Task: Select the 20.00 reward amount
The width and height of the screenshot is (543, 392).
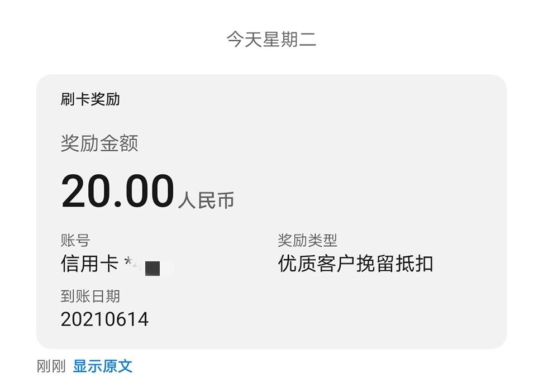Action: [x=118, y=191]
